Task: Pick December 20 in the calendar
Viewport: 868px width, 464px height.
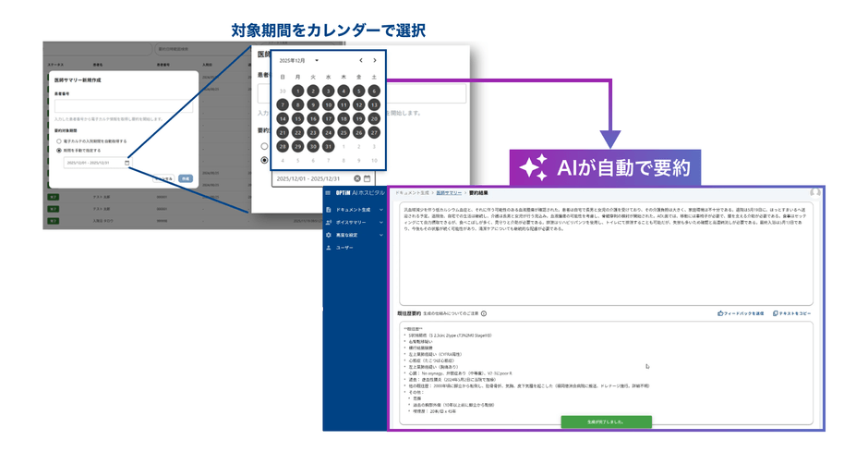Action: pyautogui.click(x=374, y=118)
